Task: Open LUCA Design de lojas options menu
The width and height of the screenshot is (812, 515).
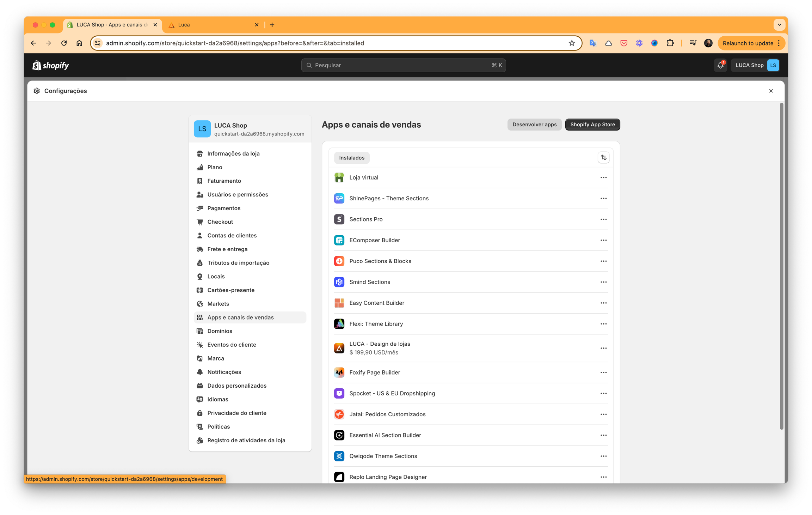Action: pos(603,348)
